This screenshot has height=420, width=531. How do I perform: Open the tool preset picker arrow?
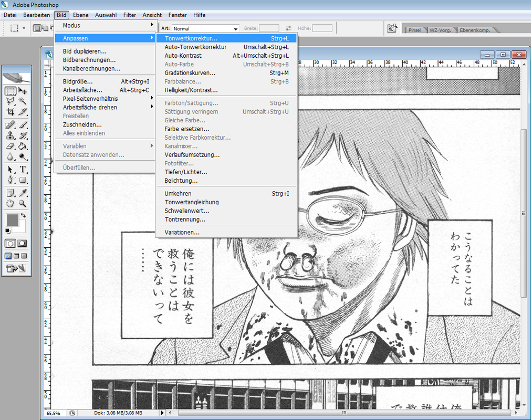click(24, 28)
